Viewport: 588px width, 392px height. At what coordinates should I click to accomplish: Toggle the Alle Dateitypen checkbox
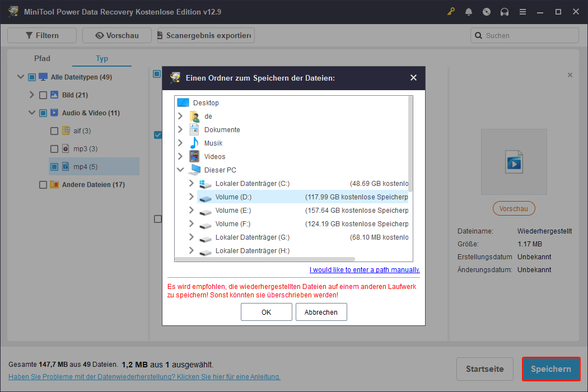[x=32, y=77]
